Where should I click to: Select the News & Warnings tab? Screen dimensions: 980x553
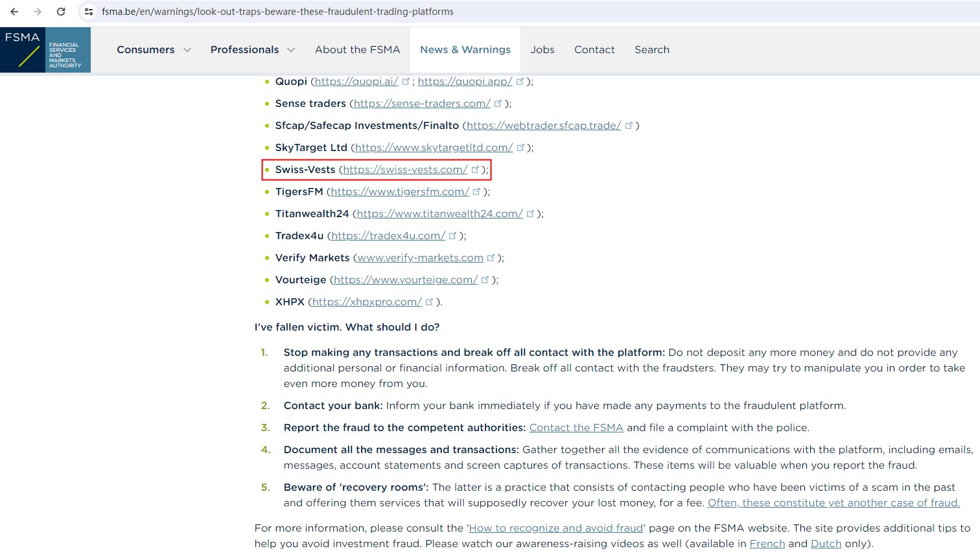pos(465,50)
